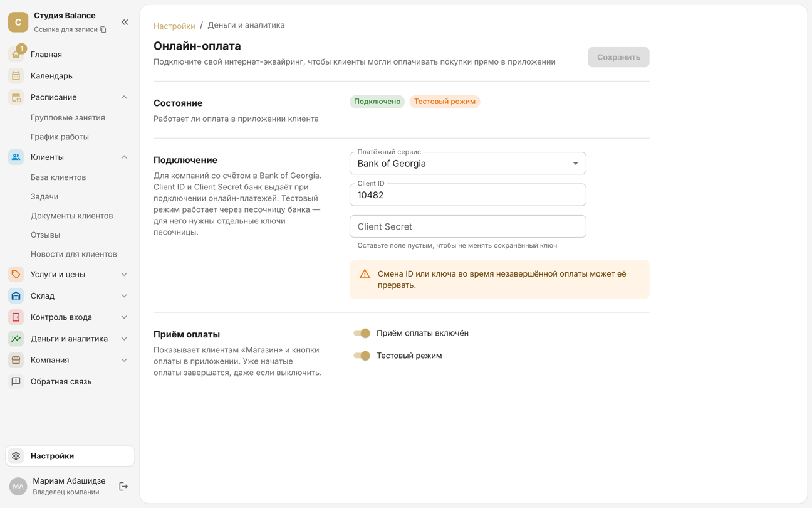The height and width of the screenshot is (508, 812).
Task: Click the Компания storefront icon
Action: (x=16, y=360)
